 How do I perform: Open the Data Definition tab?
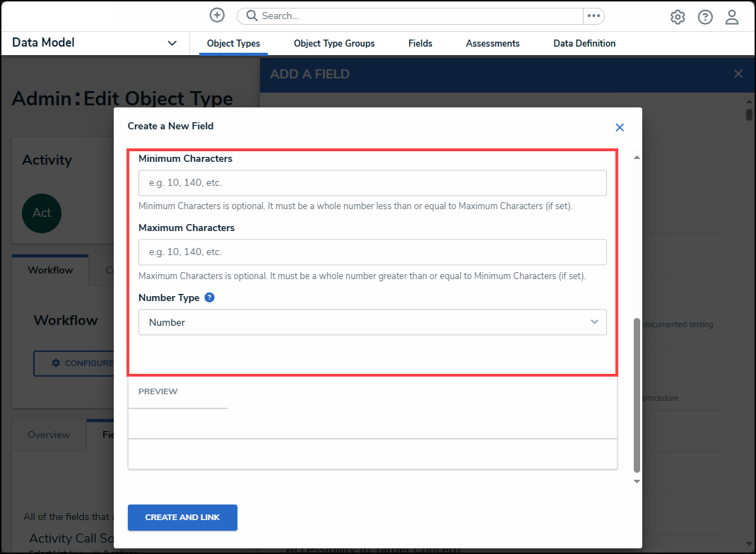(584, 43)
